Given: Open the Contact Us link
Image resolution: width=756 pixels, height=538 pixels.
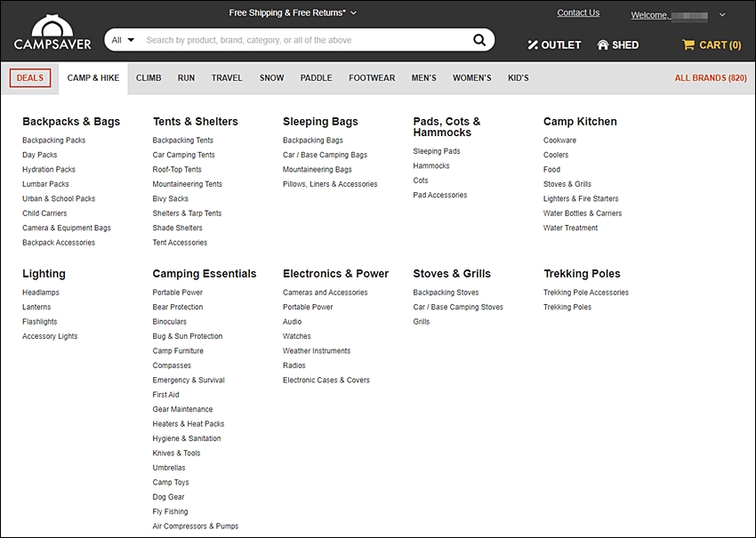Looking at the screenshot, I should click(578, 13).
